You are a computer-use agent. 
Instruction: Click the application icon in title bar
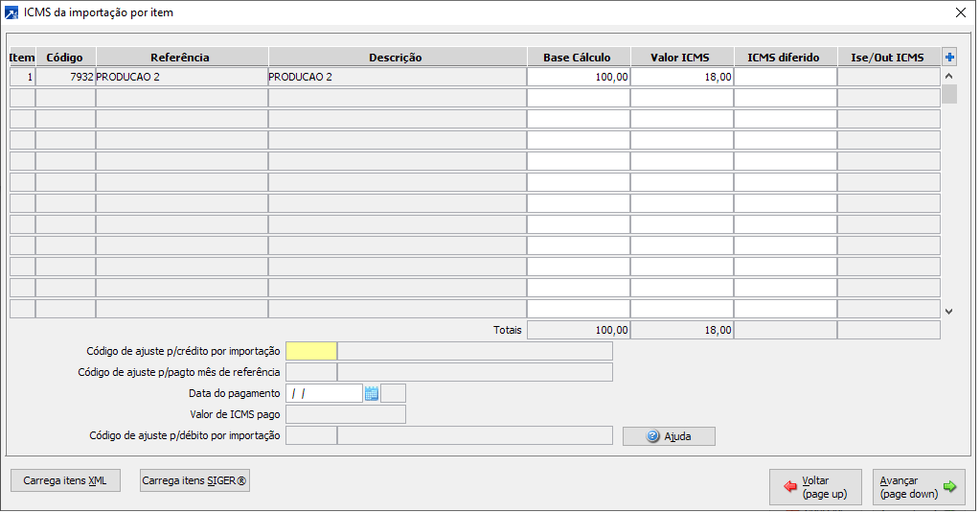11,12
